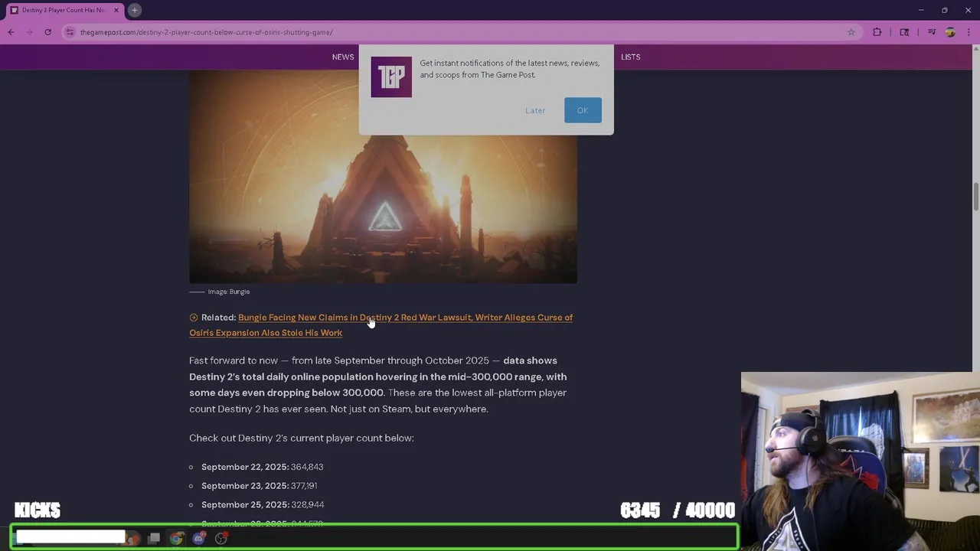Click 'Check out Destiny 2's current player count below' text
Viewport: 980px width, 551px height.
pyautogui.click(x=302, y=438)
